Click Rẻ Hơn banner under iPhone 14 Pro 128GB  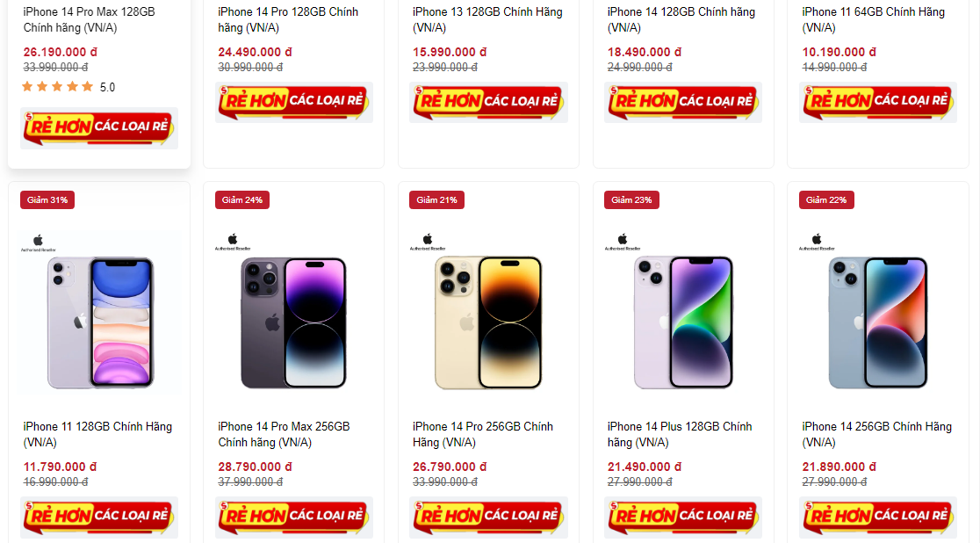[x=294, y=102]
